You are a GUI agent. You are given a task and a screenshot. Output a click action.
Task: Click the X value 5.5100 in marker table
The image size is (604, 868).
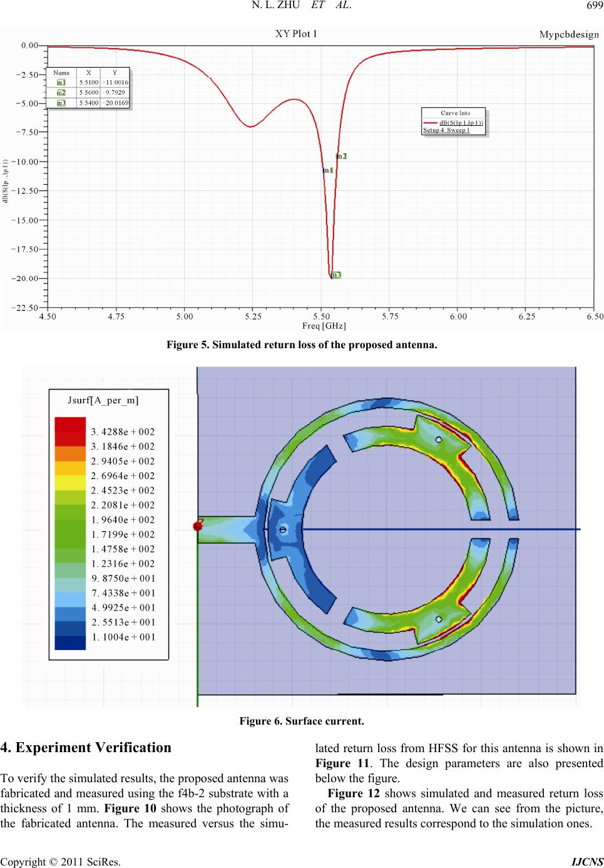pos(88,83)
